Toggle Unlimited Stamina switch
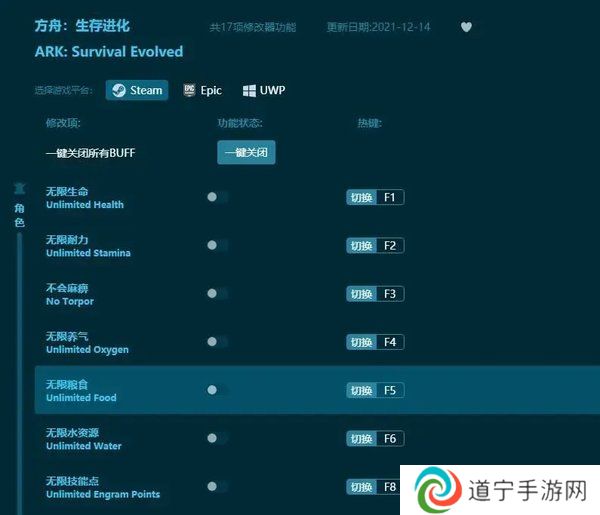This screenshot has height=515, width=600. [x=218, y=245]
